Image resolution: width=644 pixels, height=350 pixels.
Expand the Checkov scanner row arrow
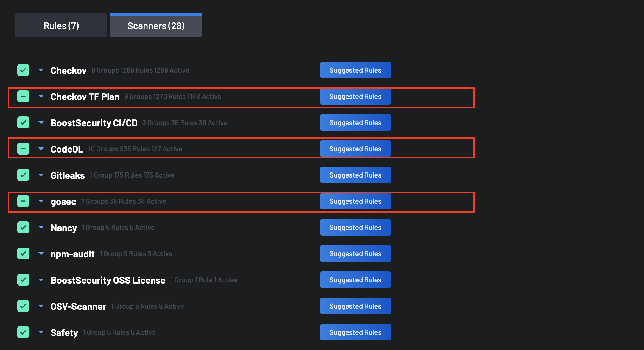(x=41, y=70)
